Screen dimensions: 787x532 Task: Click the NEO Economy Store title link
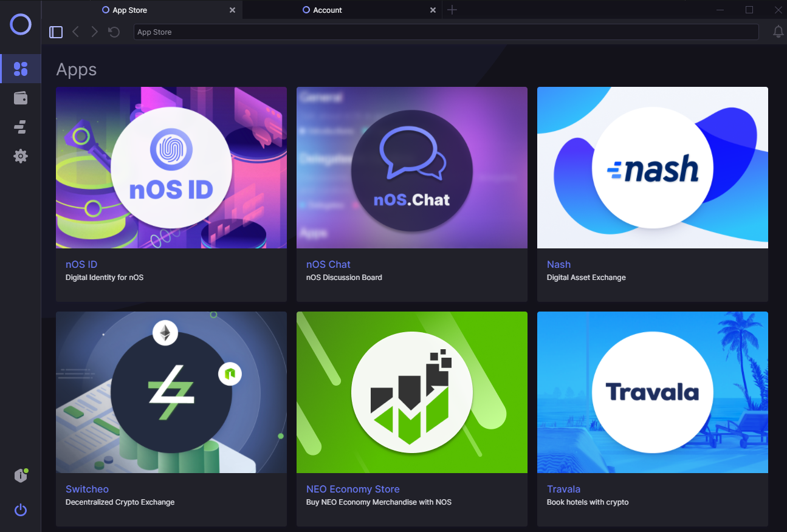[x=353, y=489]
